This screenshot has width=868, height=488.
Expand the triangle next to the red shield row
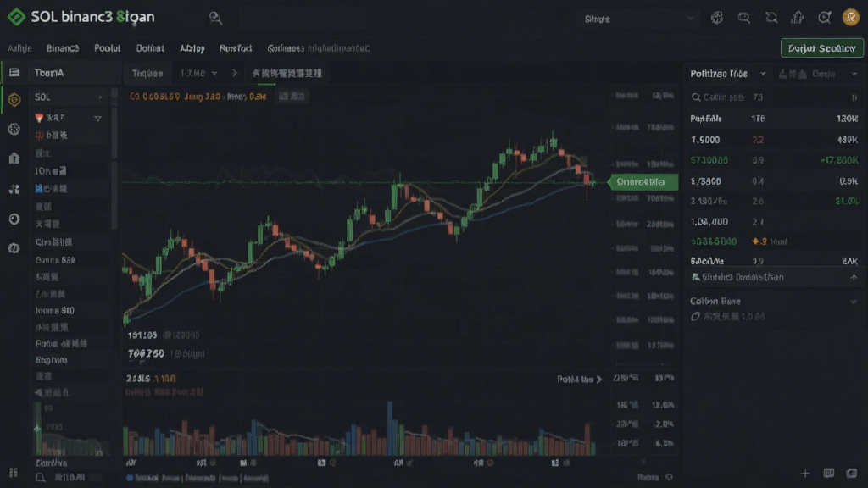[x=97, y=119]
